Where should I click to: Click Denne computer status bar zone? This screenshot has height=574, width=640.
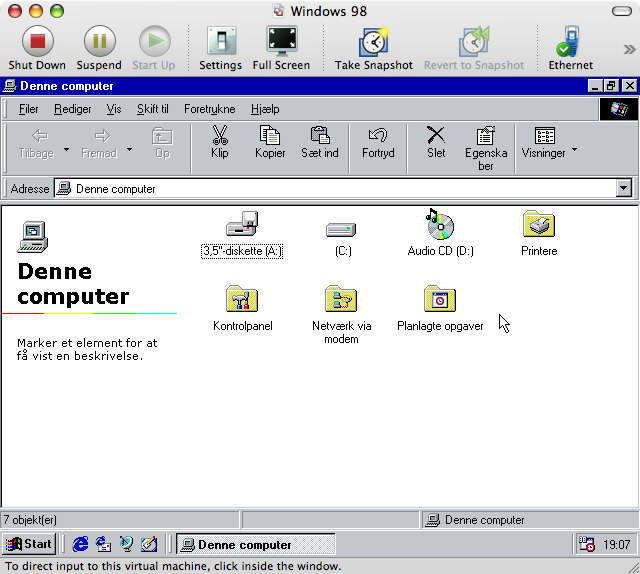(x=529, y=520)
